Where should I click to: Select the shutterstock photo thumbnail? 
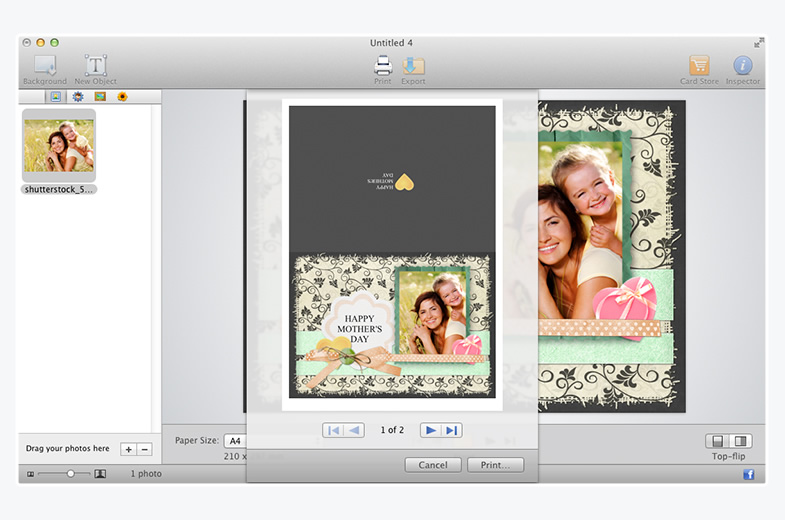tap(59, 146)
